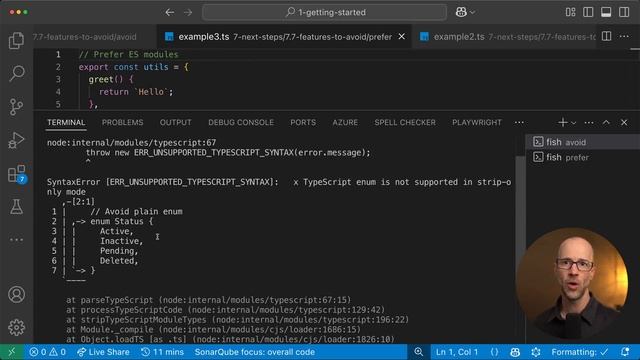
Task: Click the ERR_UNSUPPORTED_TYPESCRIPT_SYNTAX throw line
Action: tap(228, 153)
